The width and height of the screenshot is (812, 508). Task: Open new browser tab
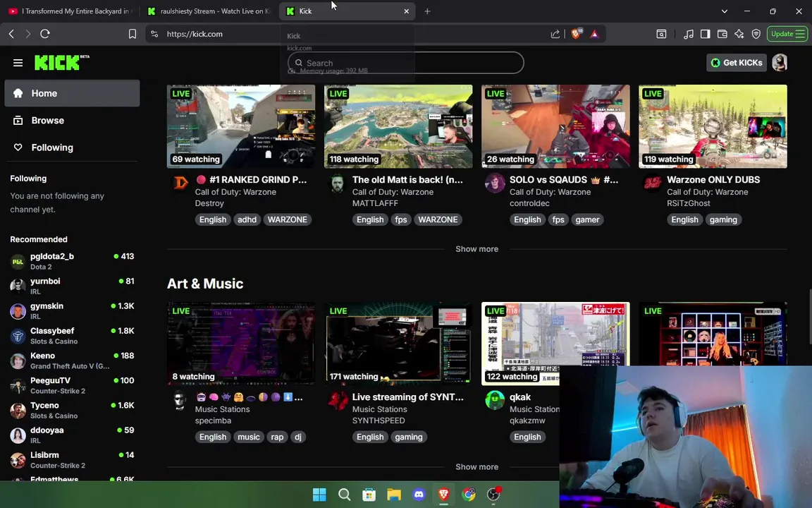[427, 11]
